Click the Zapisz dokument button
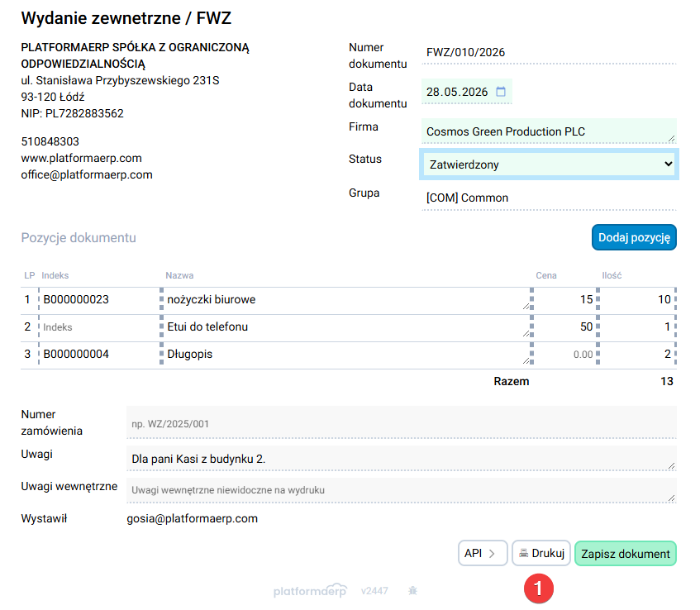The height and width of the screenshot is (610, 700). [625, 553]
